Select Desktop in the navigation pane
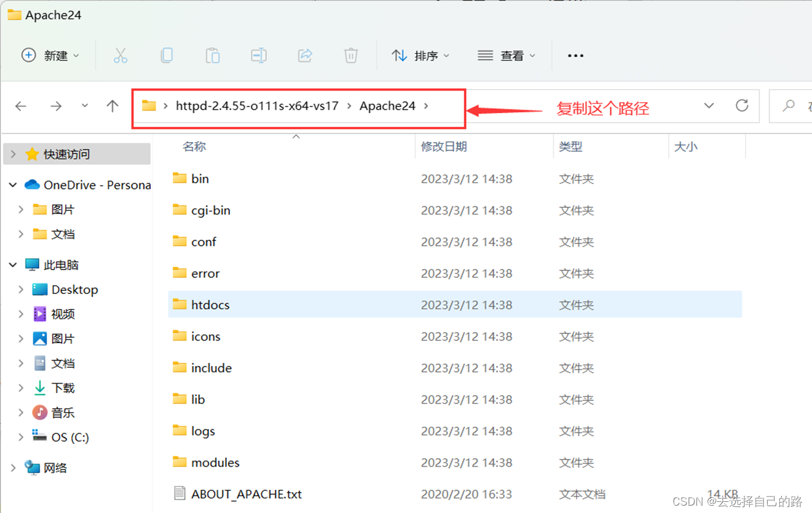The image size is (812, 513). point(74,289)
